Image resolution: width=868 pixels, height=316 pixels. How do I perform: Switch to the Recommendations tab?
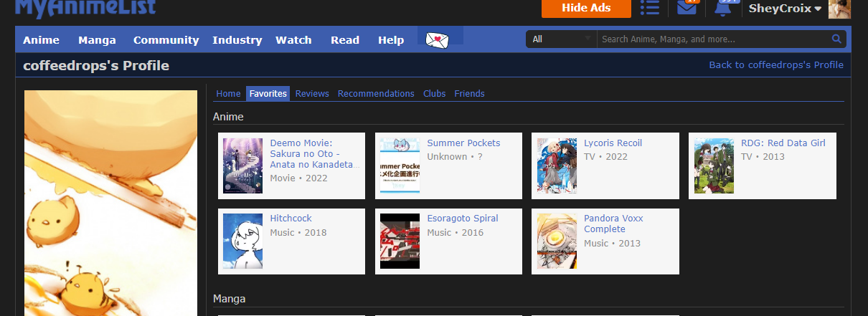pyautogui.click(x=376, y=94)
